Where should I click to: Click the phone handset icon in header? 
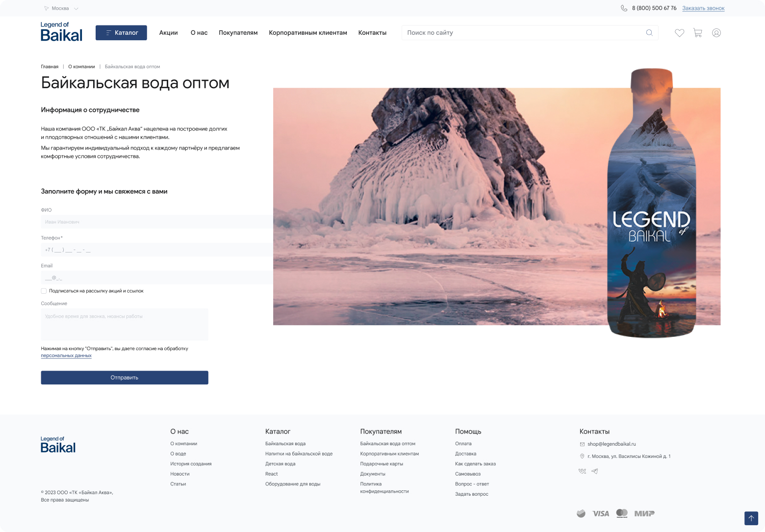pos(624,8)
